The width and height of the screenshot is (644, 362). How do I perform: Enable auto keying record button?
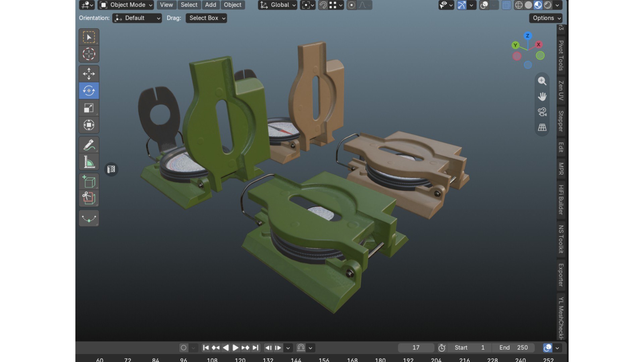(x=183, y=348)
